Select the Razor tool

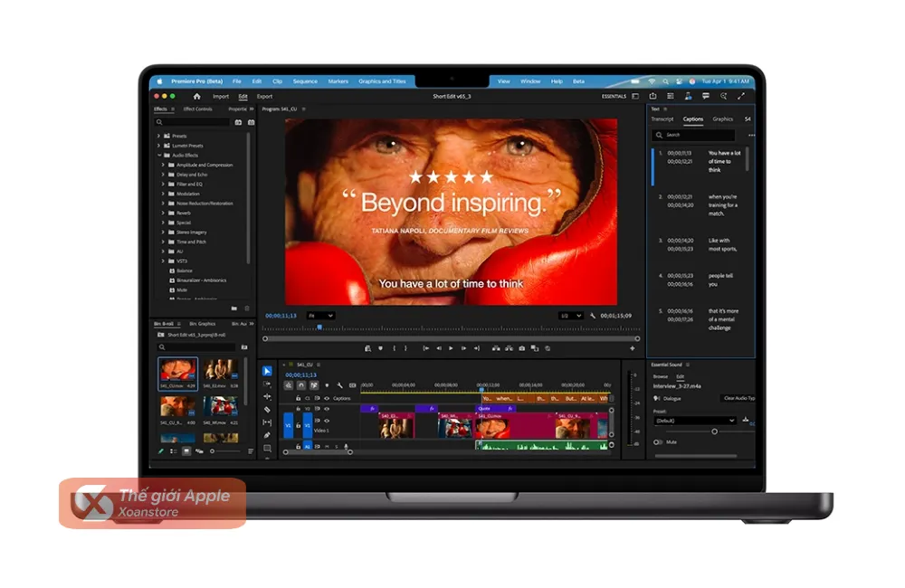(267, 410)
